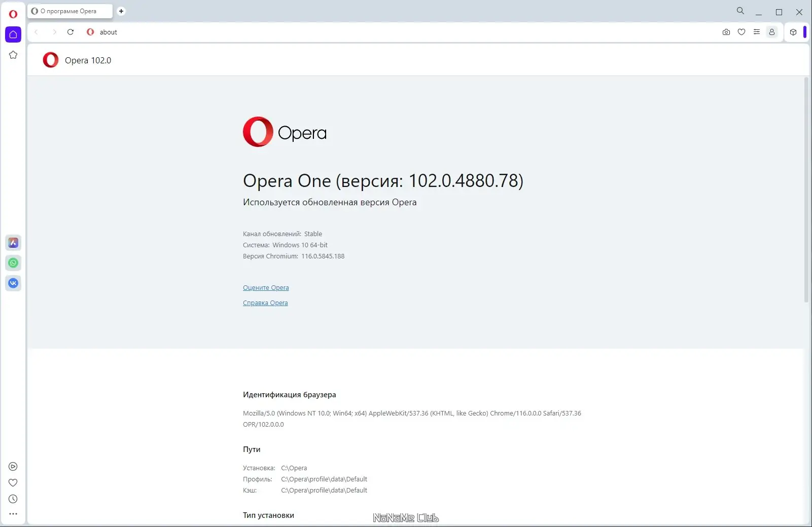
Task: Click the new tab plus button
Action: pyautogui.click(x=121, y=11)
